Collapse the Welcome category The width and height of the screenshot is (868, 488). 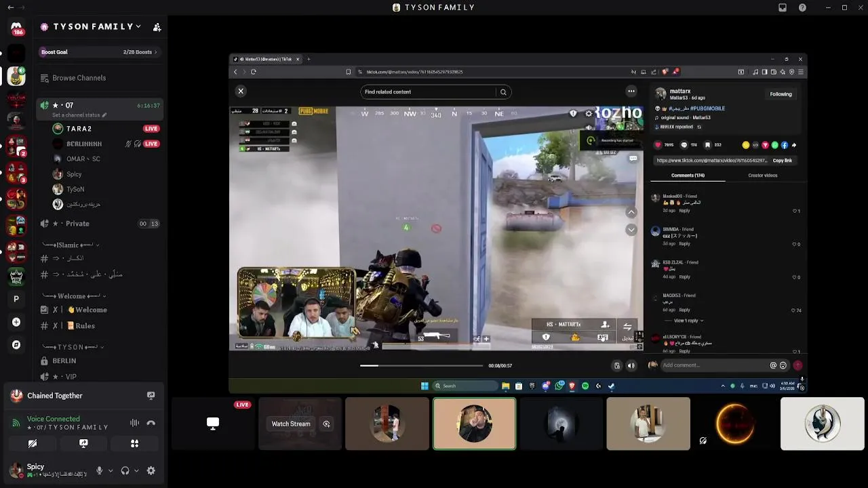click(73, 296)
